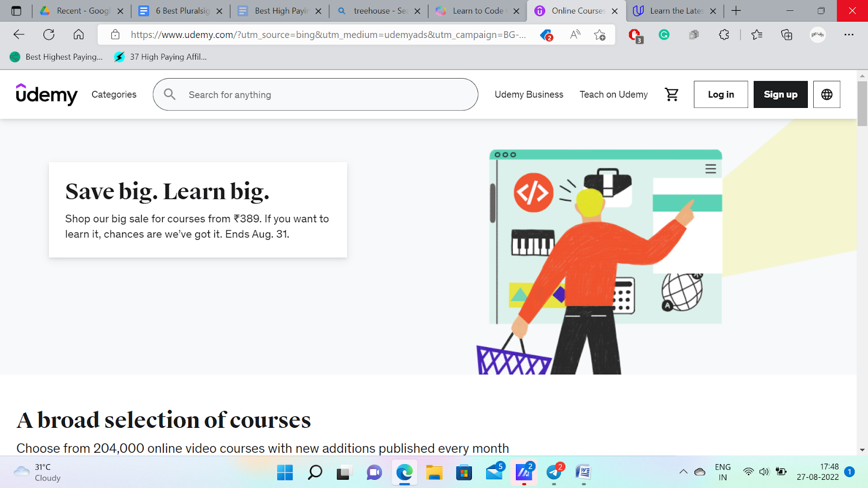Open browser home page
Viewport: 868px width, 488px height.
(79, 35)
